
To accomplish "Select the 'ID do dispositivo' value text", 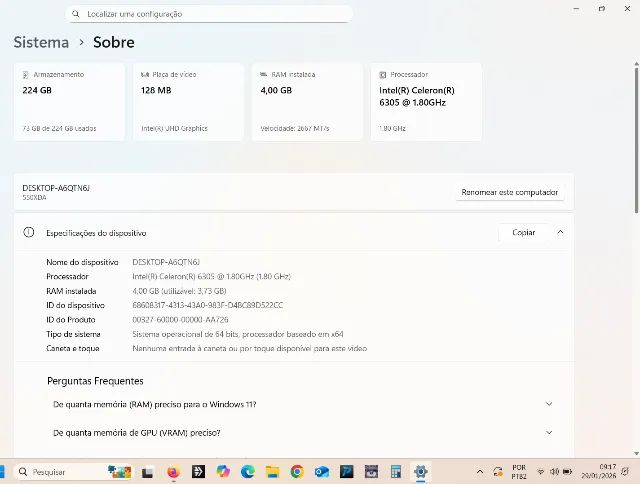I will point(208,305).
